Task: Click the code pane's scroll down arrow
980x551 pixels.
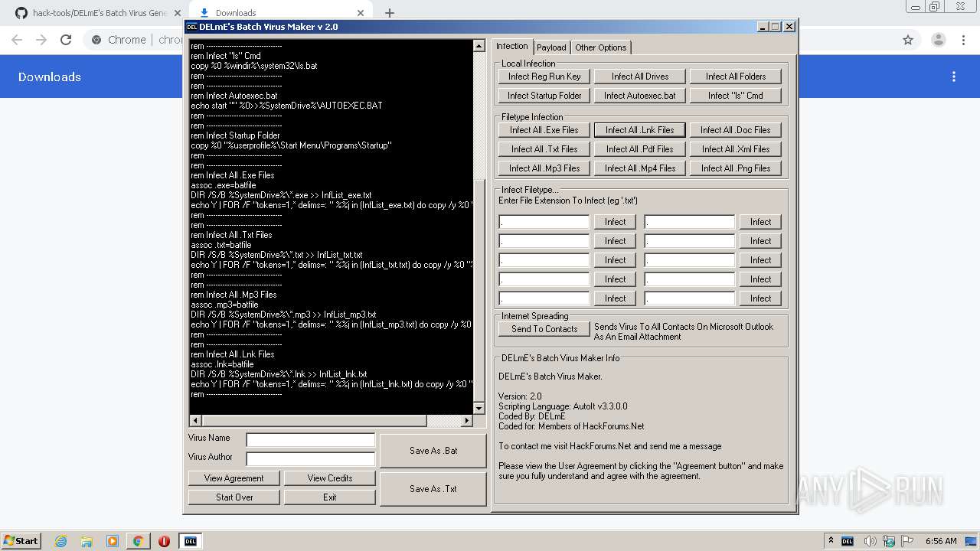Action: click(x=479, y=409)
